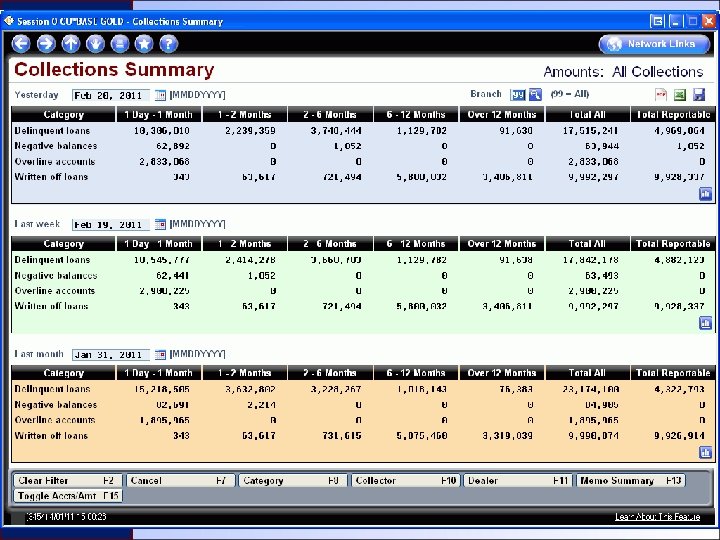Open calendar picker next to Yesterday date
Viewport: 720px width, 540px height.
point(160,95)
